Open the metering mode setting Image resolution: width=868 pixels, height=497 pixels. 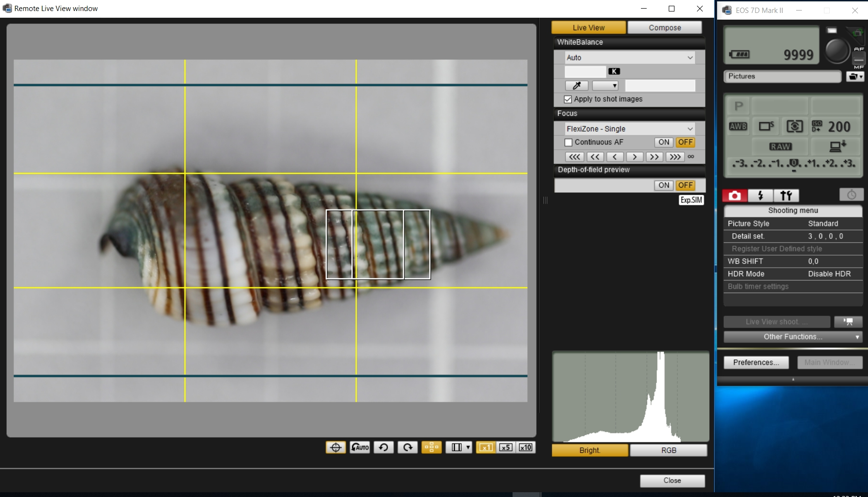click(794, 126)
